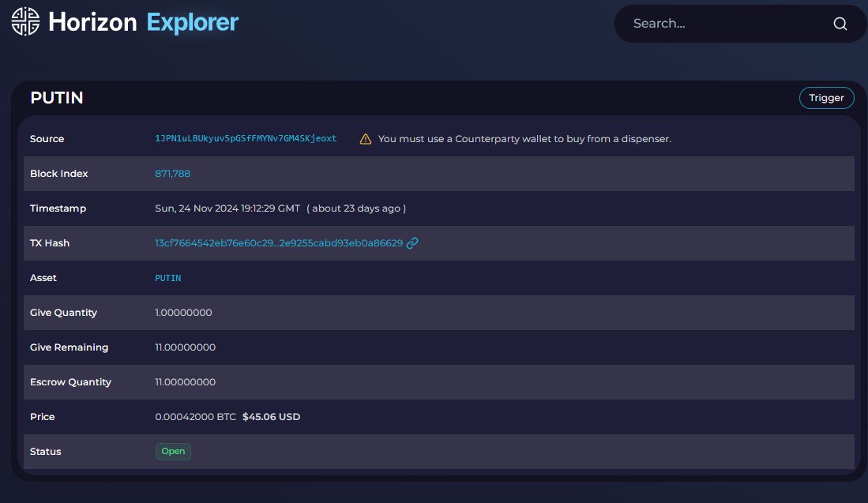Click the 'Asset' row label
868x503 pixels.
[x=43, y=278]
